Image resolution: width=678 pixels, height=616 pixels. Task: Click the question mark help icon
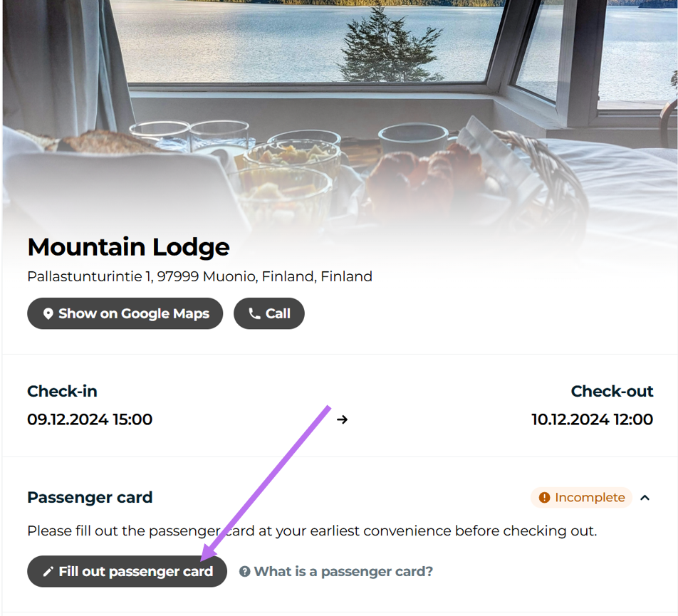[244, 572]
